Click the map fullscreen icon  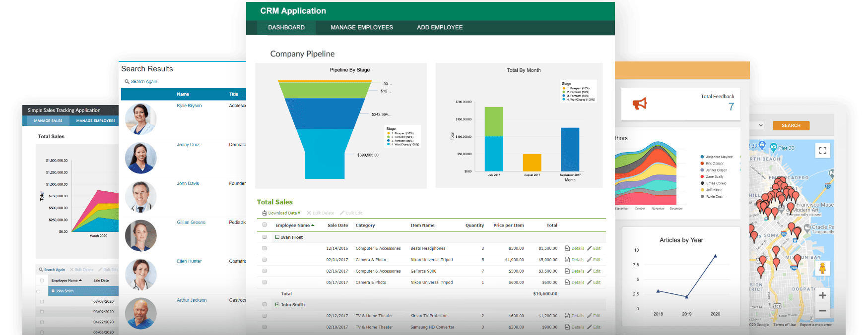pyautogui.click(x=822, y=151)
